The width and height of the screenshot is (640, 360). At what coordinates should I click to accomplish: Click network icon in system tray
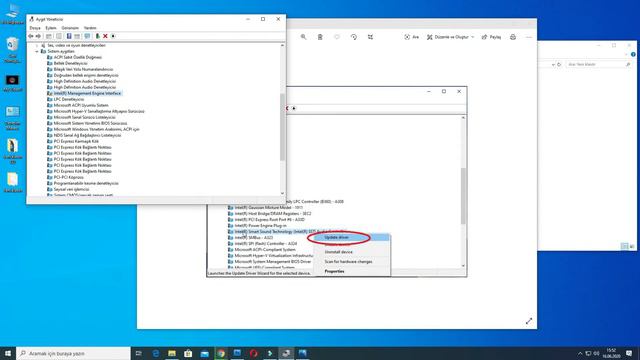point(588,353)
